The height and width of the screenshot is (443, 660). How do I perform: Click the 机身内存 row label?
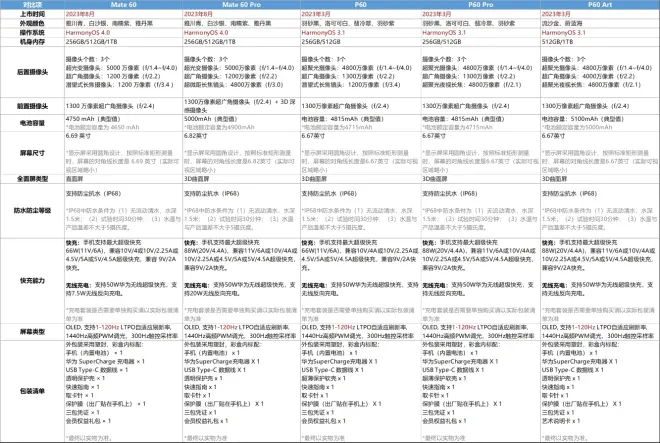[32, 42]
